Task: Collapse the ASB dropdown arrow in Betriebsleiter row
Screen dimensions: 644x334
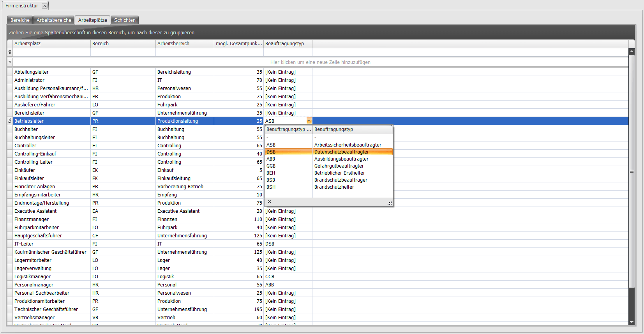Action: (x=309, y=121)
